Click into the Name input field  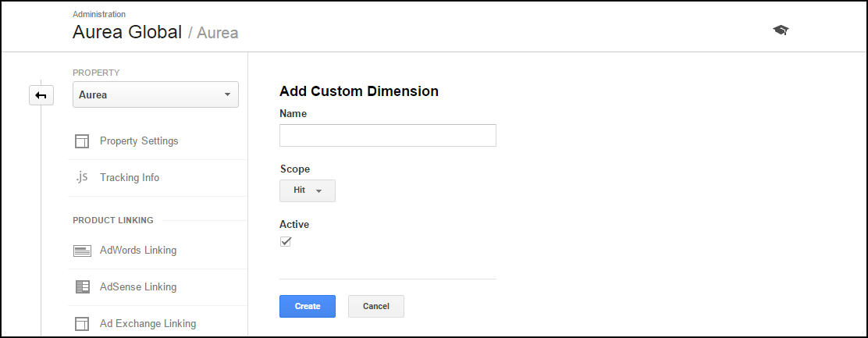(387, 136)
